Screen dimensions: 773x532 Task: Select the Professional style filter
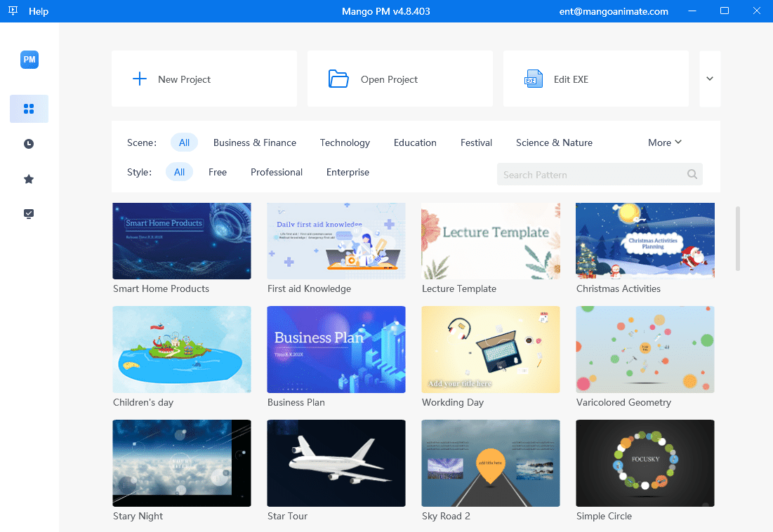point(277,172)
